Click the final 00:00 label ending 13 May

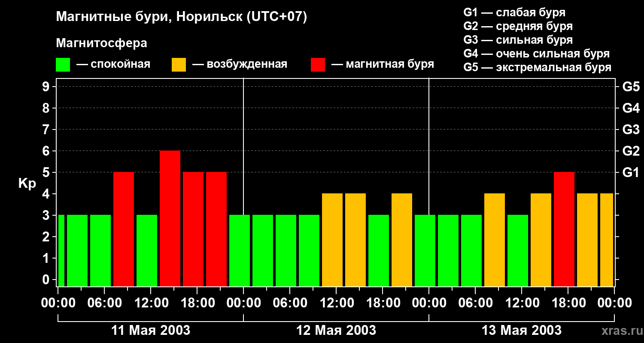[x=614, y=303]
